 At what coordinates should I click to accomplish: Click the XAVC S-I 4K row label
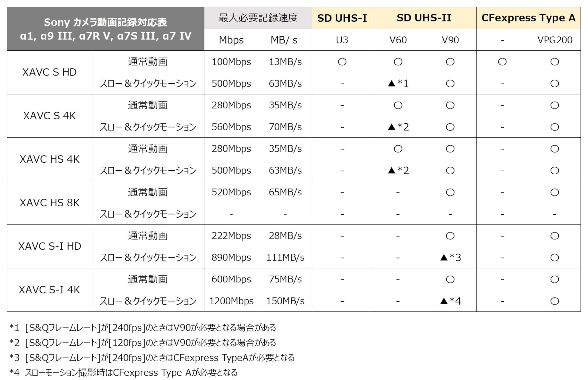[x=49, y=290]
